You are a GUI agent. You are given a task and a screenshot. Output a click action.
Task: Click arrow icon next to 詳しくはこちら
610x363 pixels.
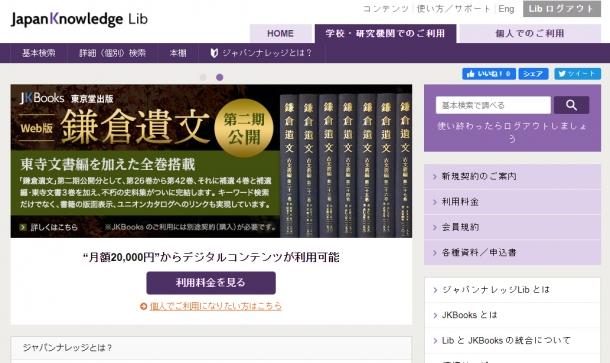tap(23, 227)
